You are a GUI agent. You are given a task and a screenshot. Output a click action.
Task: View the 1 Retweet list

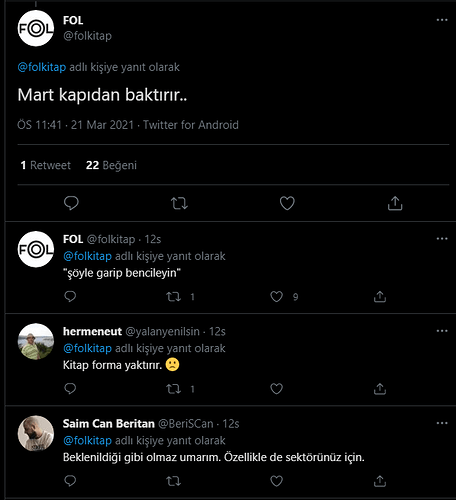(x=45, y=165)
